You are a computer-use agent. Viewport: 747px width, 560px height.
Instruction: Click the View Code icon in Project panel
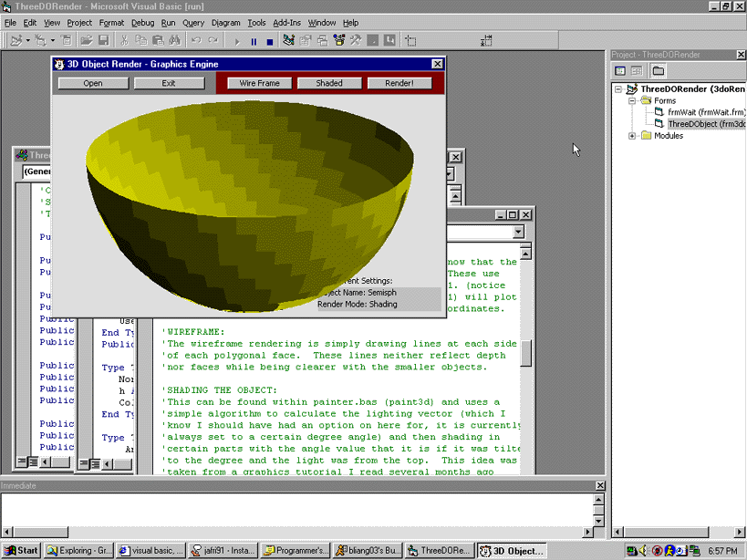tap(620, 70)
